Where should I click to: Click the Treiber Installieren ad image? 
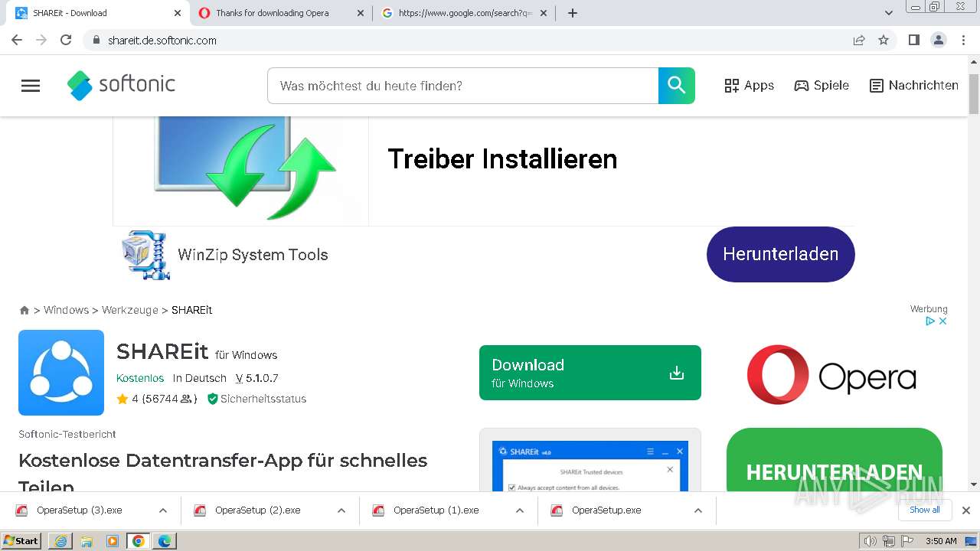point(241,171)
